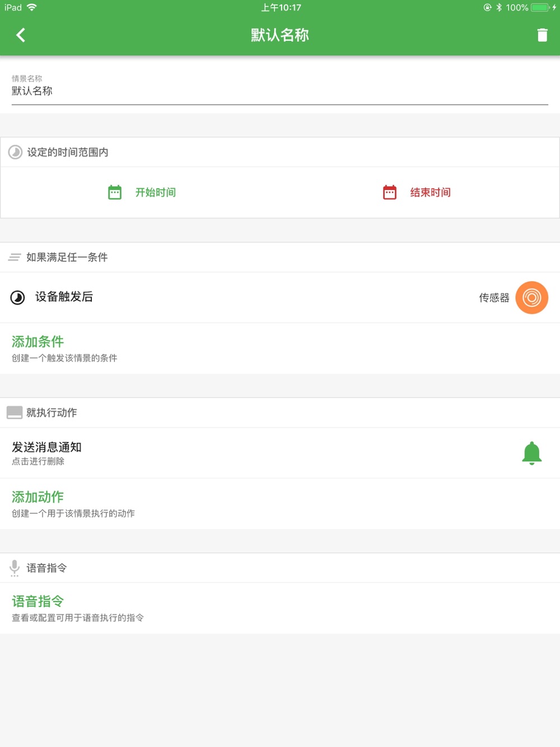Open the green 语音指令 link
560x747 pixels.
[38, 601]
